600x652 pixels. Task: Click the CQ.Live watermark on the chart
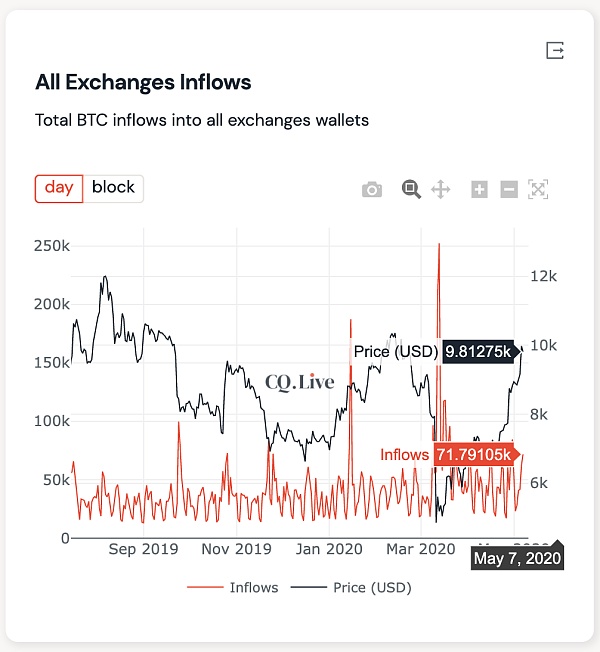(x=300, y=382)
